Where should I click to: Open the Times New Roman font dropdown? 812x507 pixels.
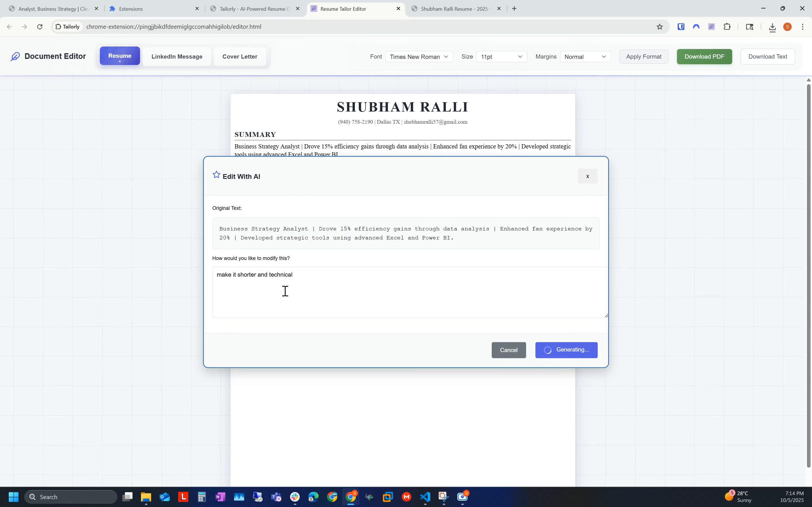pyautogui.click(x=418, y=57)
